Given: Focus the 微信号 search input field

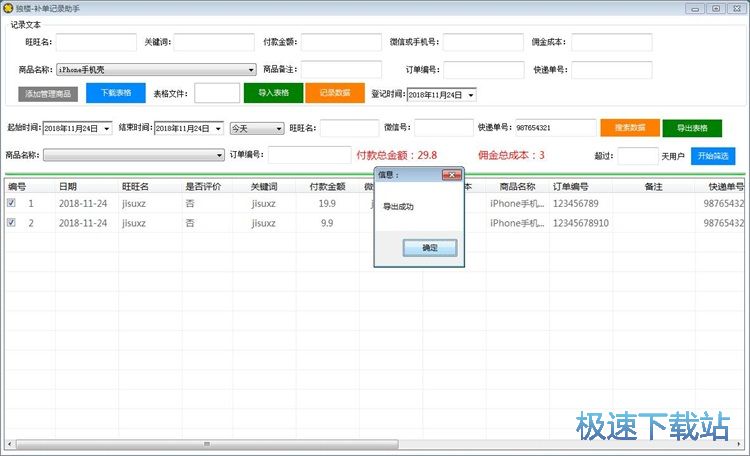Looking at the screenshot, I should [444, 128].
